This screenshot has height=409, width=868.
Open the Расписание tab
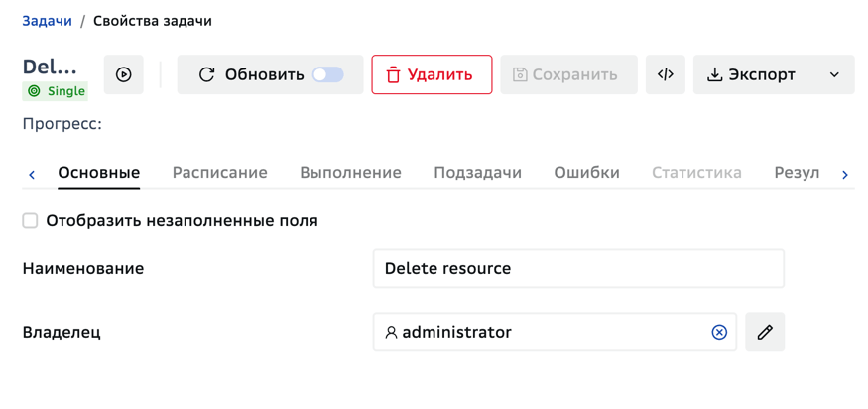pos(220,173)
